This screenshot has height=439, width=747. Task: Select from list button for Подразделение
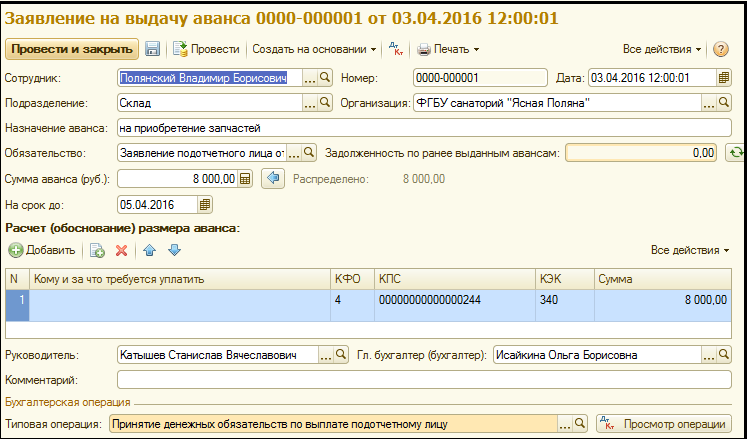pos(310,102)
